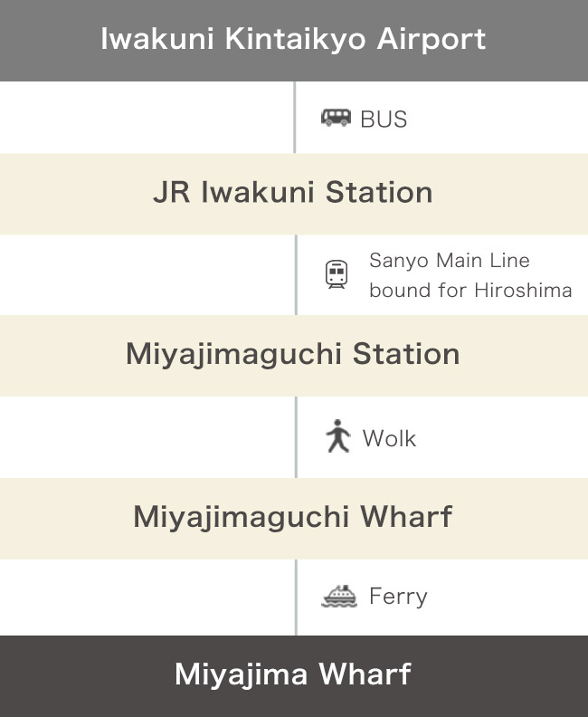This screenshot has height=717, width=588.
Task: Select the Miyajimaguchi Station row
Action: (294, 356)
